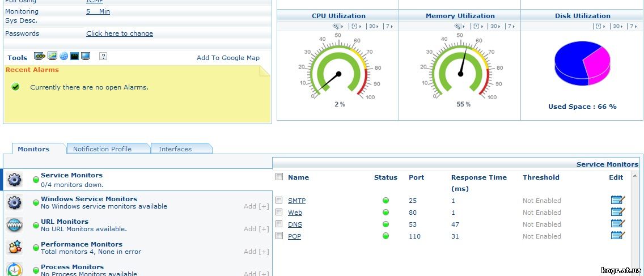Launch the Ping tool icon in Tools
This screenshot has width=644, height=276.
tap(39, 56)
